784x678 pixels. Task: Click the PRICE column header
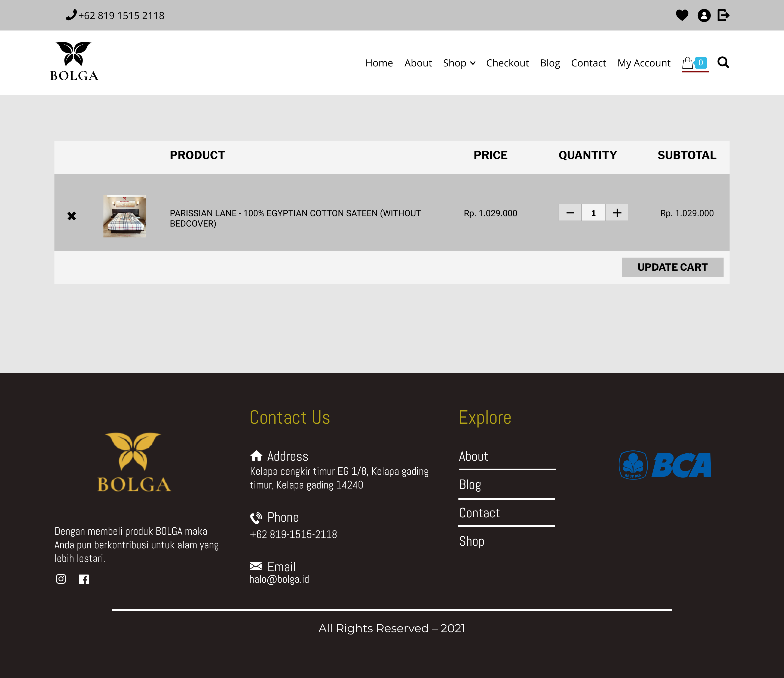pyautogui.click(x=490, y=155)
